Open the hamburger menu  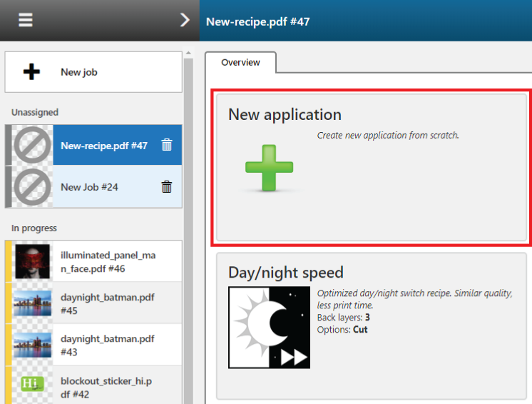click(26, 20)
